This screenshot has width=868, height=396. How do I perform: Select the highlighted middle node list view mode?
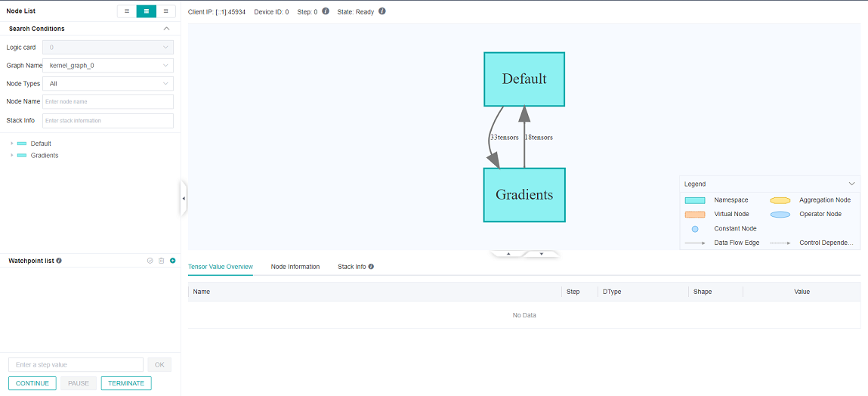tap(147, 11)
